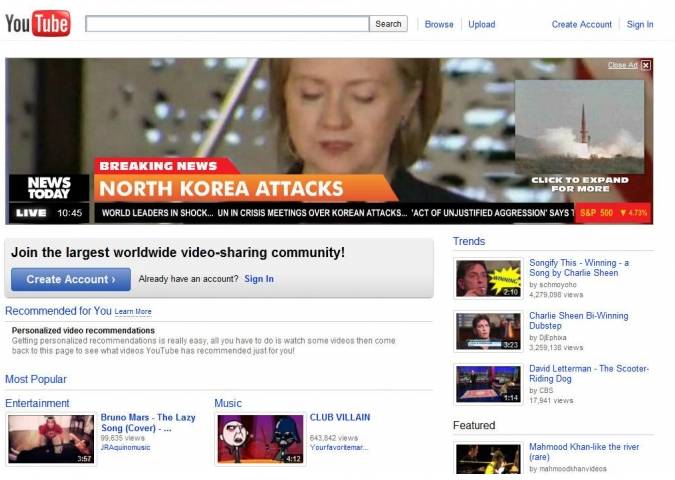Image resolution: width=675 pixels, height=480 pixels.
Task: Expand the missile launch ad video
Action: click(x=579, y=128)
